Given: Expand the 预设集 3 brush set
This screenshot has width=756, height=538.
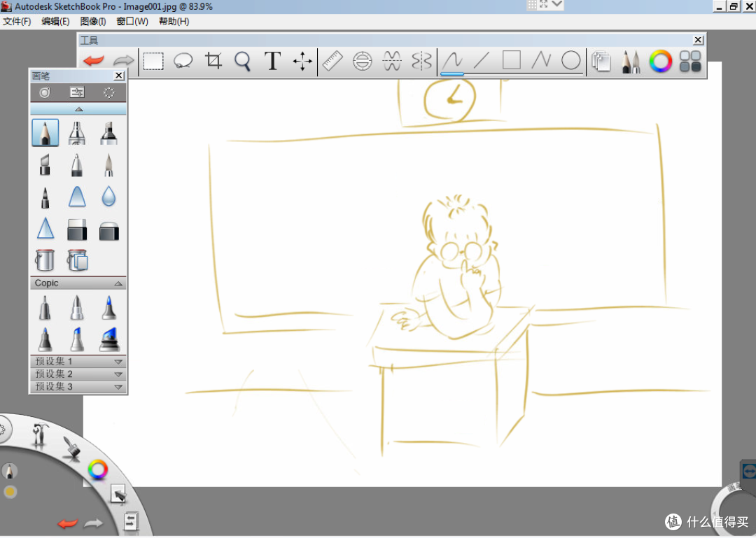Looking at the screenshot, I should click(78, 386).
